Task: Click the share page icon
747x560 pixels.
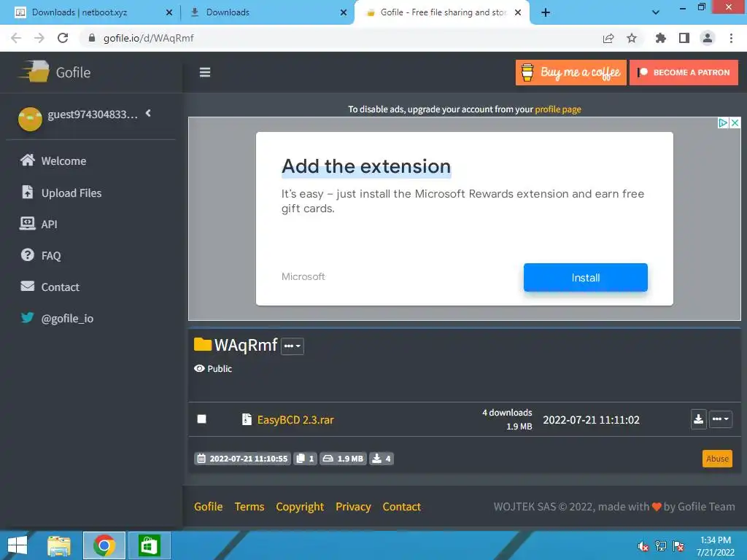Action: coord(608,38)
